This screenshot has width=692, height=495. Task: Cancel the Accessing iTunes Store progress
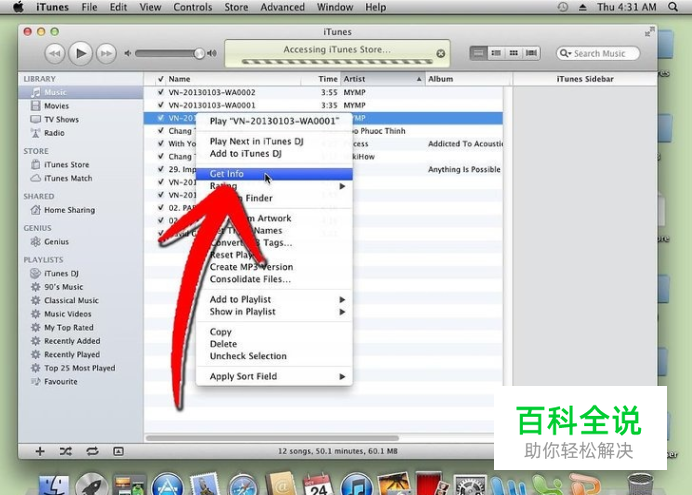coord(440,53)
